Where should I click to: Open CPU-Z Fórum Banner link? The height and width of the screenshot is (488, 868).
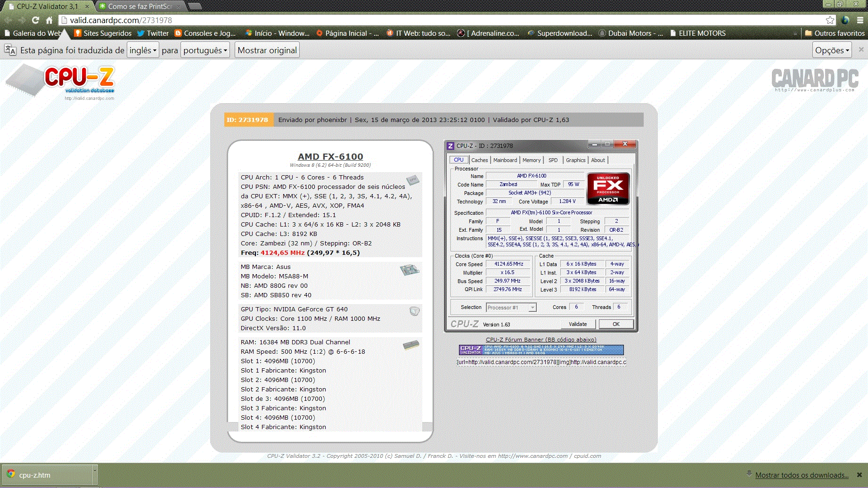pyautogui.click(x=541, y=339)
